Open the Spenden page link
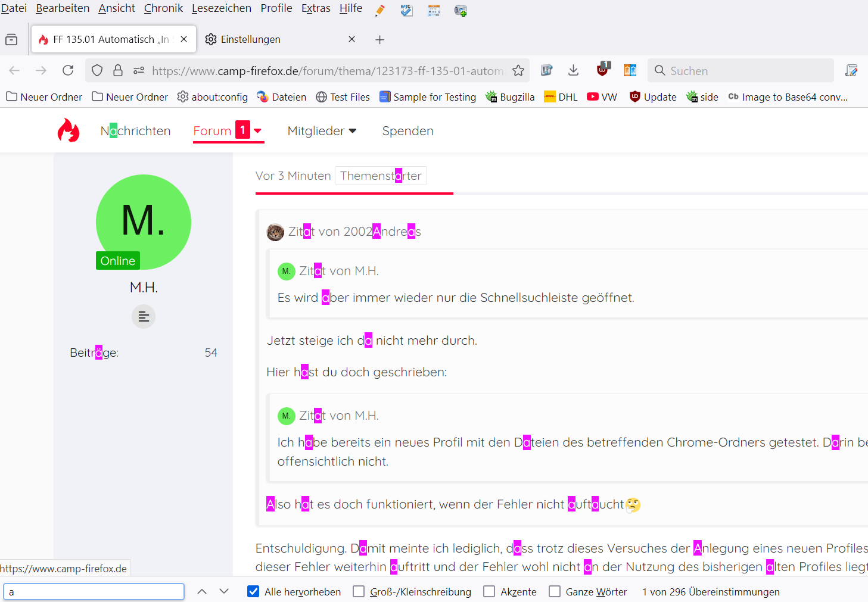Screen dimensions: 868x602 408,130
